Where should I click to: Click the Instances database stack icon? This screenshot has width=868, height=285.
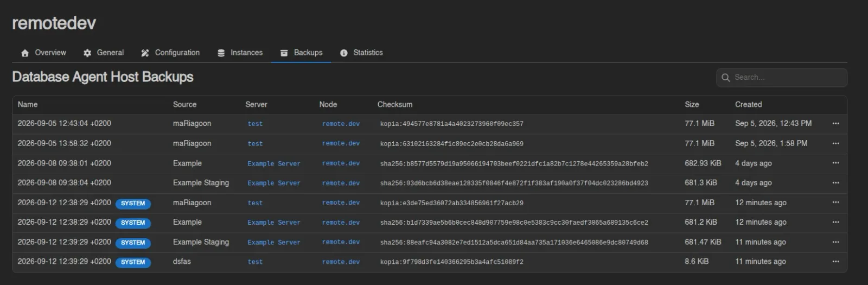221,53
